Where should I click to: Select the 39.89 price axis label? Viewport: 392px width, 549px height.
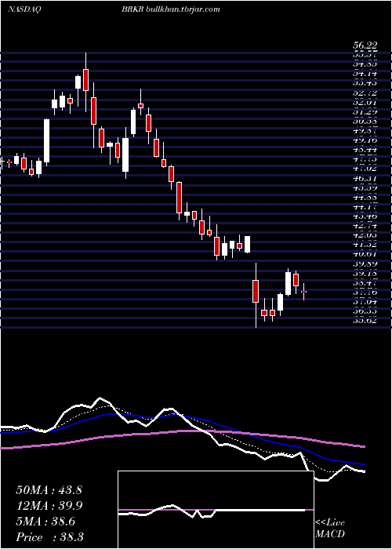click(x=365, y=264)
